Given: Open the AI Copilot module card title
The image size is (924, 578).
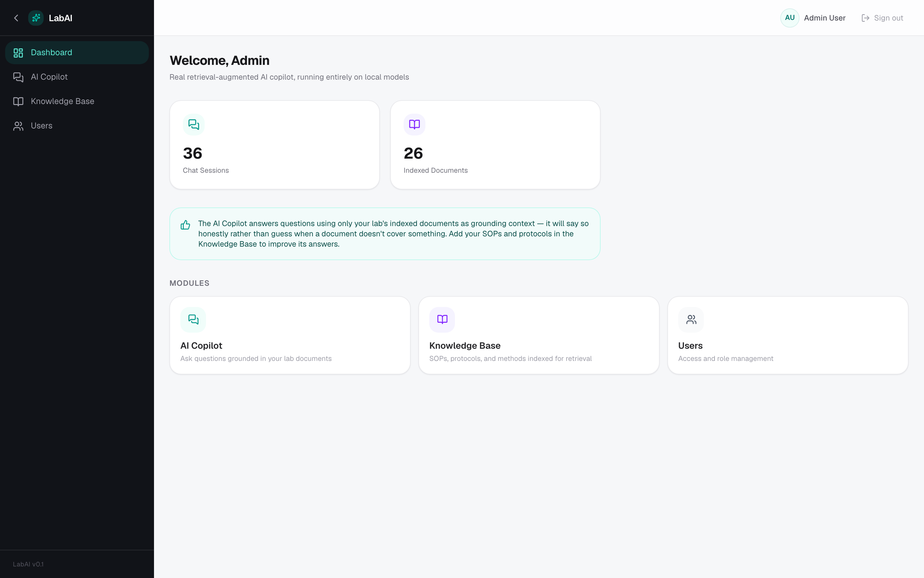Looking at the screenshot, I should 201,346.
